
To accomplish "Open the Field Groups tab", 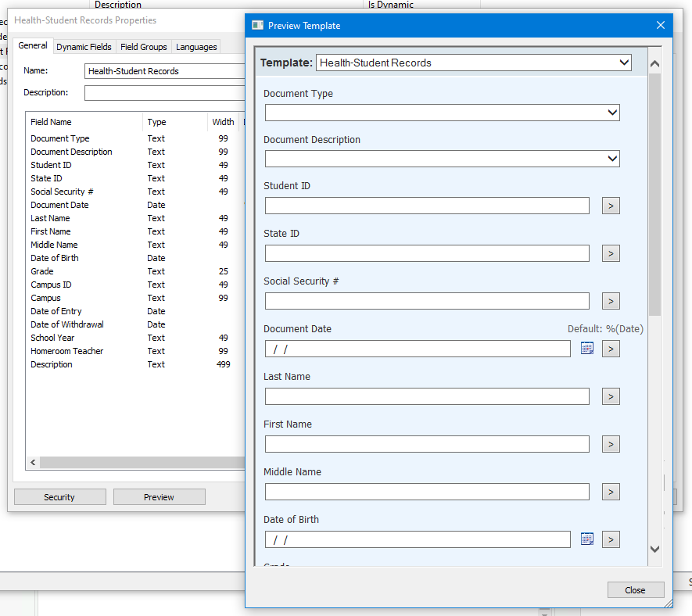I will point(143,47).
